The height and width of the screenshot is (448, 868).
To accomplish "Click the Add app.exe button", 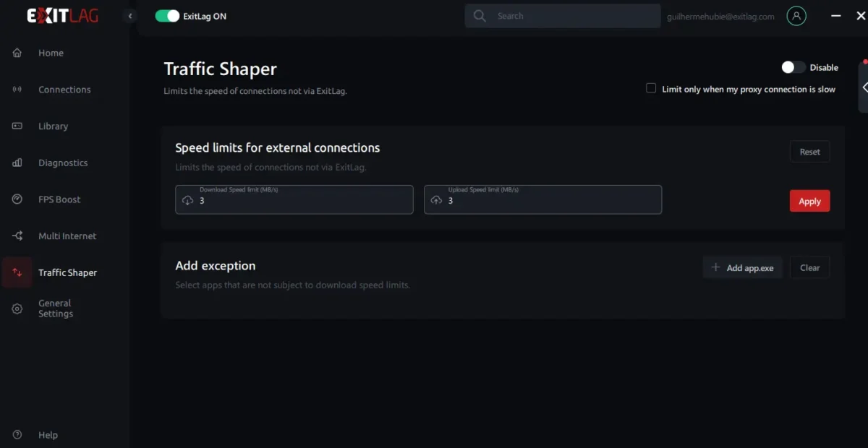I will tap(742, 267).
